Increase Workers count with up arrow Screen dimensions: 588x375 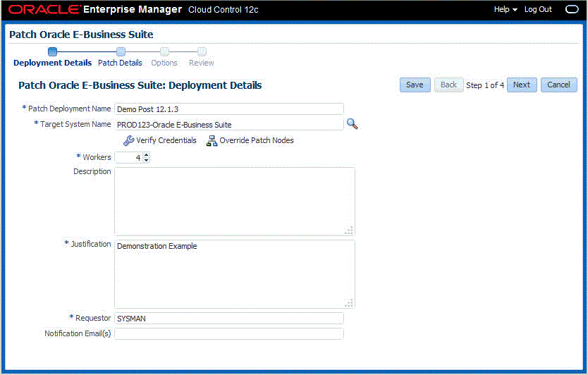tap(146, 154)
